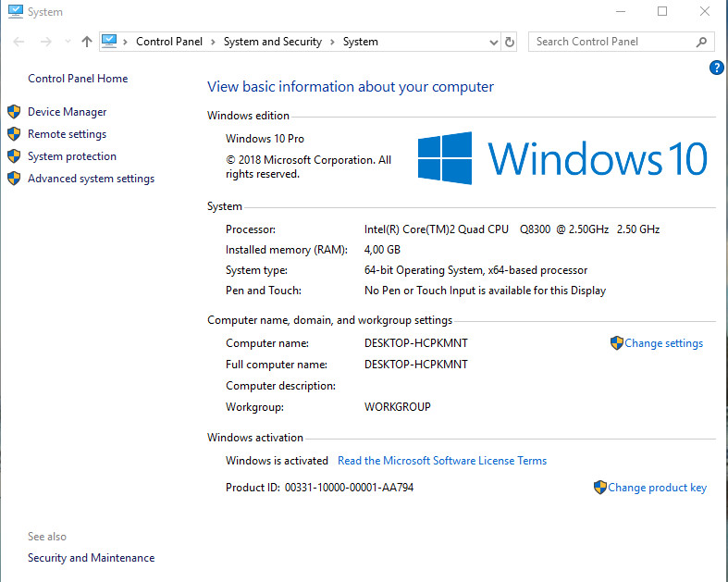Image resolution: width=728 pixels, height=582 pixels.
Task: Go to Control Panel Home
Action: pyautogui.click(x=78, y=79)
